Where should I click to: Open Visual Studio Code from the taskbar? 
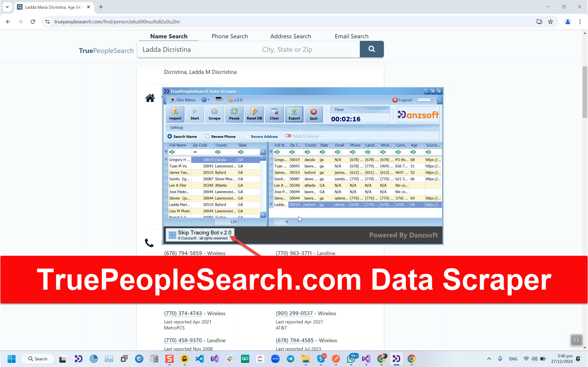coord(200,359)
